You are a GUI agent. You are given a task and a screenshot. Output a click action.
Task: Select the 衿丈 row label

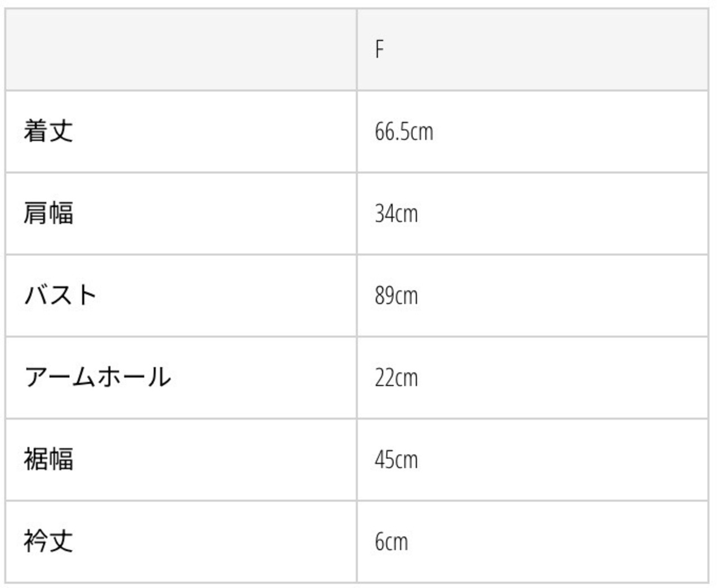coord(48,541)
